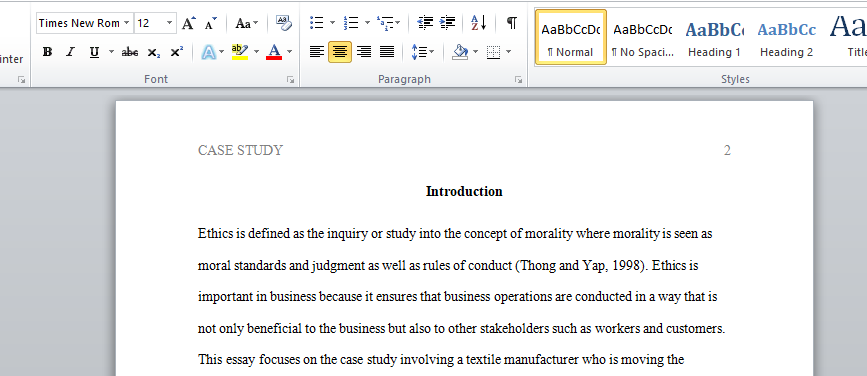Insert a bulleted list
Screen dimensions: 867x376
[317, 23]
